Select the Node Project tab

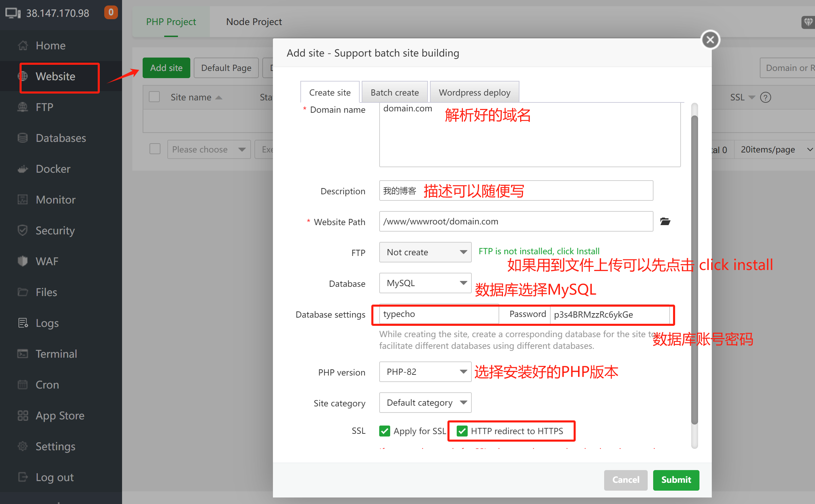tap(254, 22)
